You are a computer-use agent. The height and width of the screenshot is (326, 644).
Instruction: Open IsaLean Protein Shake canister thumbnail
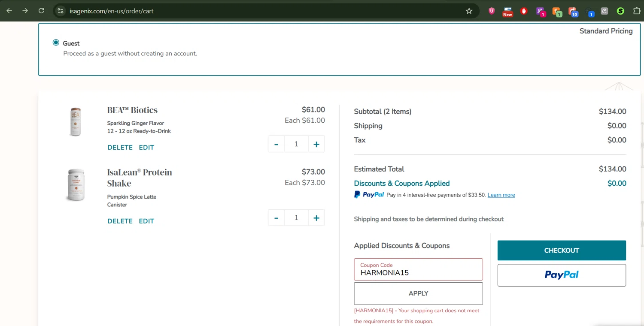tap(76, 185)
